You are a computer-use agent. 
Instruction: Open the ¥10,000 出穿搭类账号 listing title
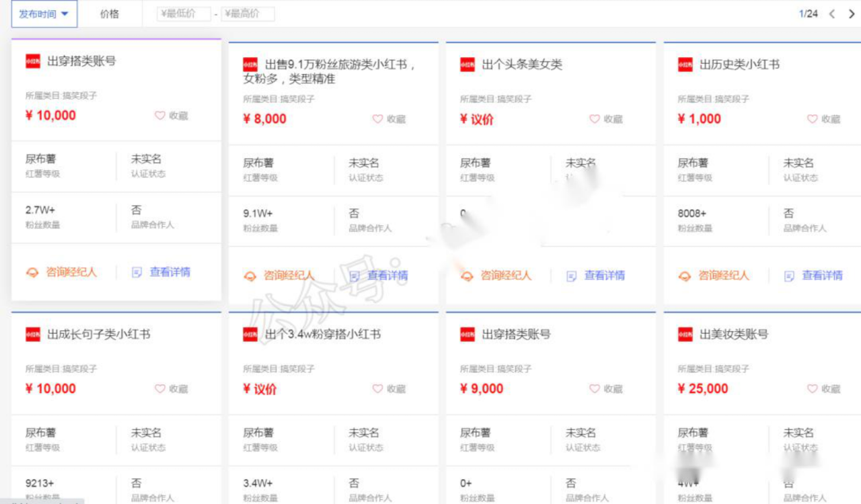(81, 61)
